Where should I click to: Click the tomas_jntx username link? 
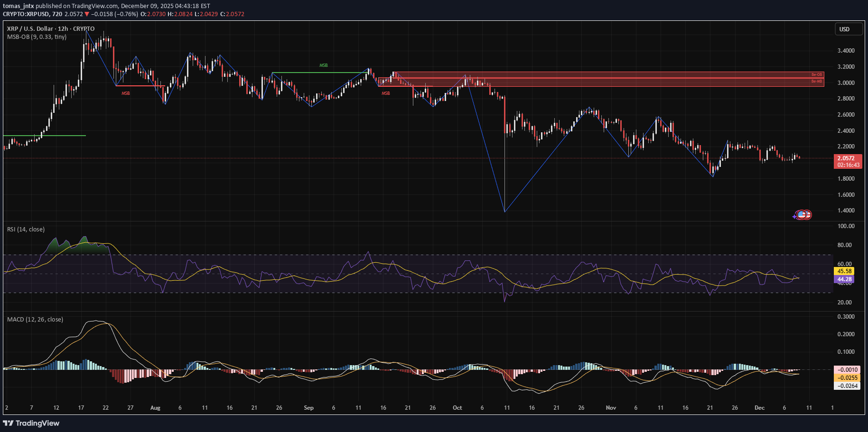click(18, 5)
